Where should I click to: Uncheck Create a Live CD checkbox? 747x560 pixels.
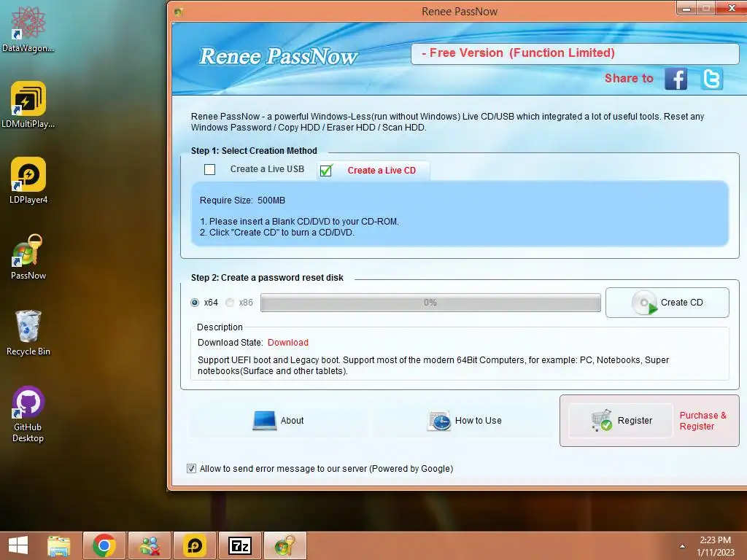point(326,170)
